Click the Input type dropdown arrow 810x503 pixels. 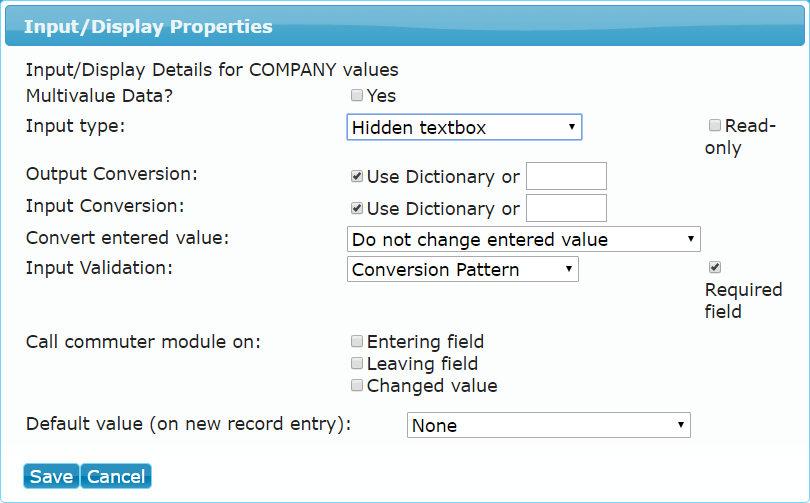(x=571, y=127)
